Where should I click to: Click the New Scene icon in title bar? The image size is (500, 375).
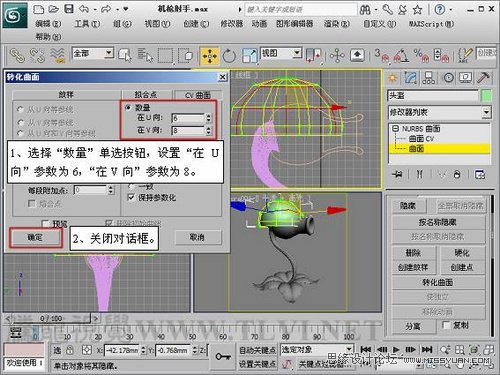pos(38,9)
